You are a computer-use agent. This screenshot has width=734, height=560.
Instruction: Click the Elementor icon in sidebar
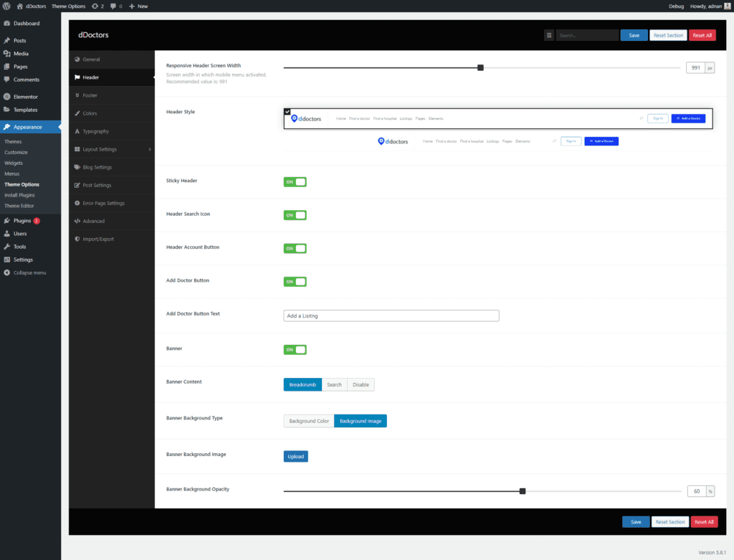[x=6, y=97]
